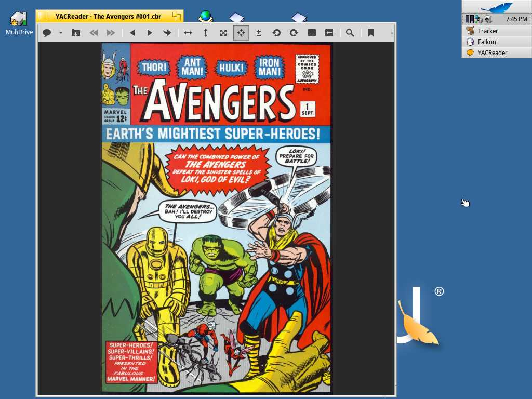Expand the recent files dropdown arrow
The image size is (532, 399).
click(61, 33)
